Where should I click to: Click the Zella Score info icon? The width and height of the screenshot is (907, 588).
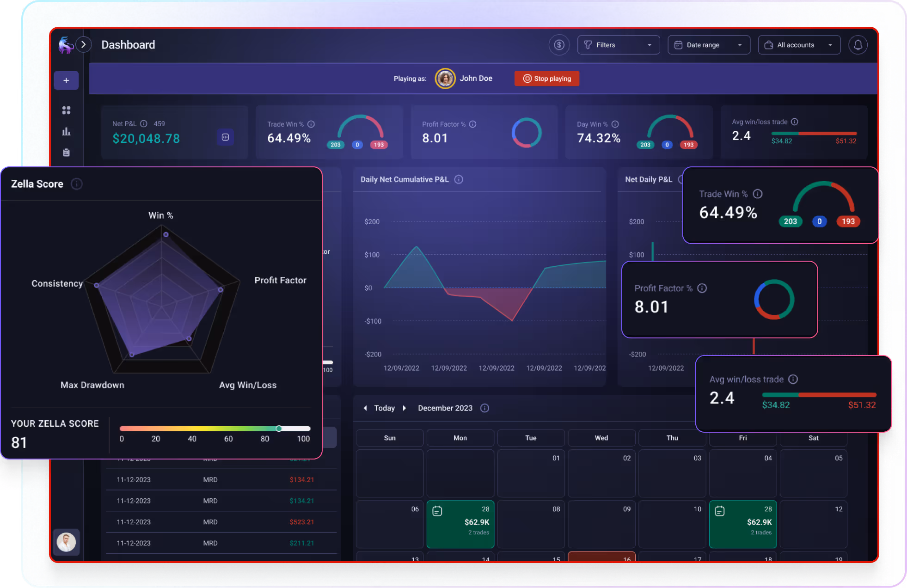click(77, 184)
